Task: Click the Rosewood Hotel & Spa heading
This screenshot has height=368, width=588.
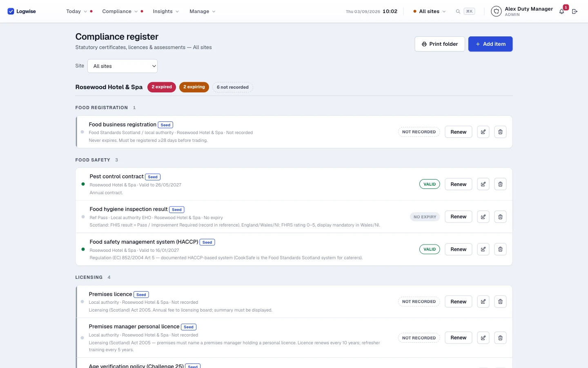Action: coord(109,87)
